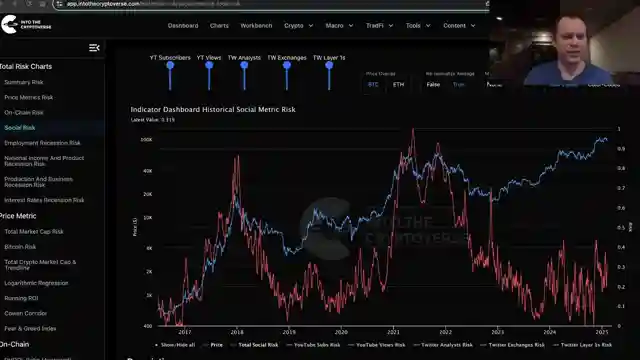Open Fear & Greed Index chart
The width and height of the screenshot is (640, 360).
30,328
